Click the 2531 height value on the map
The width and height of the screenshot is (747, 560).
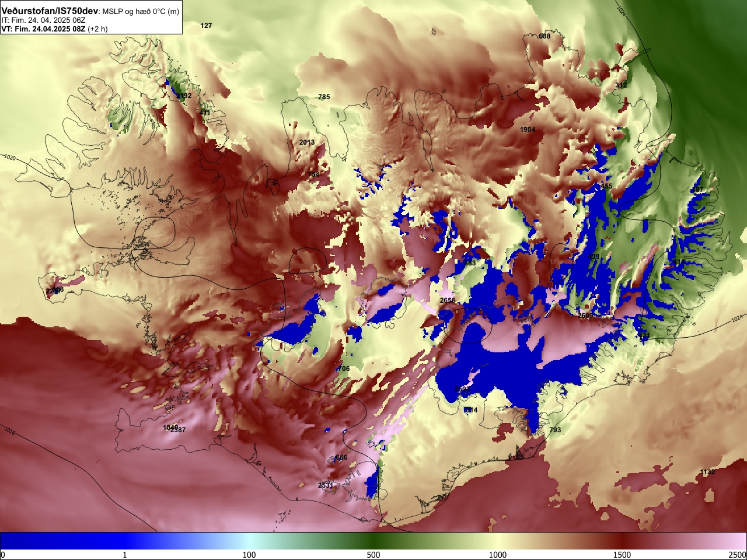point(326,485)
